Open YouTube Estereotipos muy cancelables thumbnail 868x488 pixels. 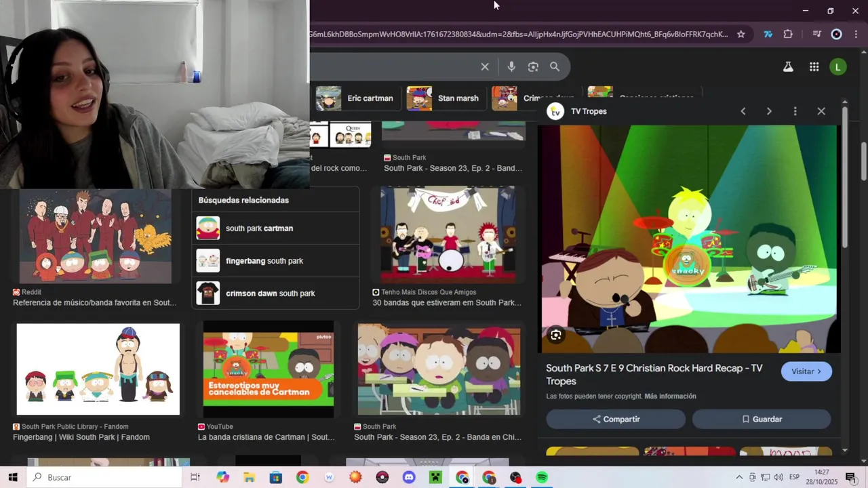[269, 369]
